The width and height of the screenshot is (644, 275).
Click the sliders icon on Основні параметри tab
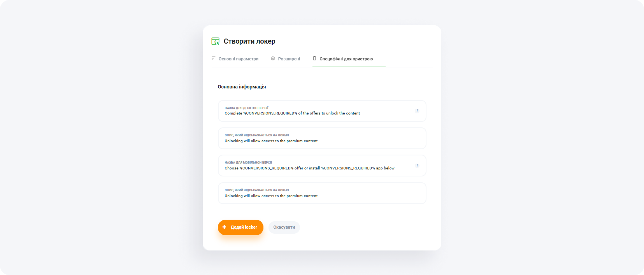[213, 58]
